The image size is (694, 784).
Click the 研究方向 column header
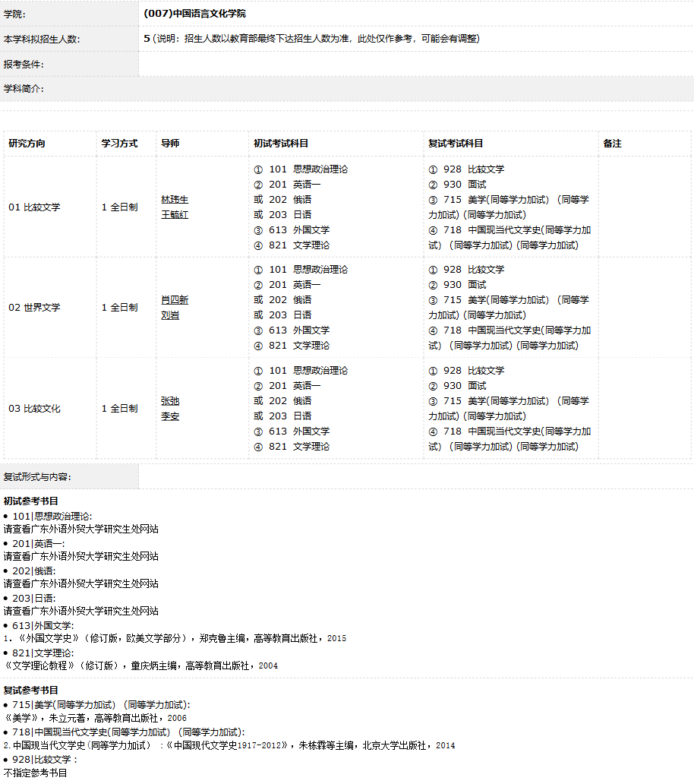(x=27, y=144)
